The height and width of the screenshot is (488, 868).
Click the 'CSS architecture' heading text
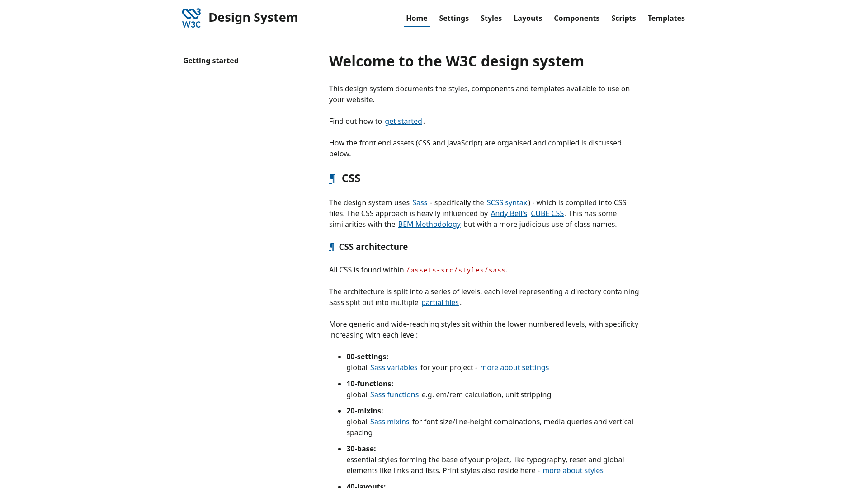coord(373,247)
